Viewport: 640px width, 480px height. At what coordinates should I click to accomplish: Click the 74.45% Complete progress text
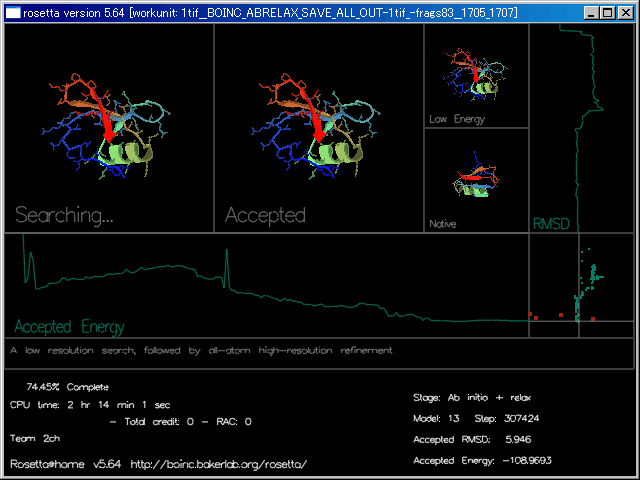(68, 386)
